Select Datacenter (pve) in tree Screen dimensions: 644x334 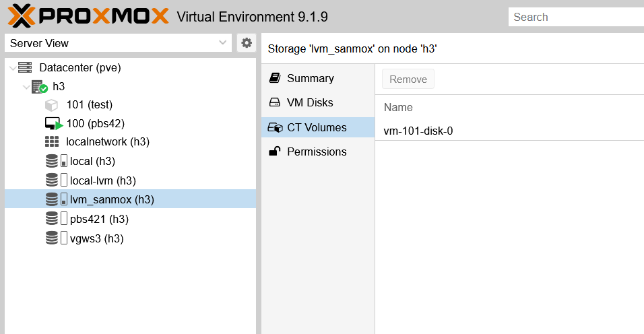[x=80, y=67]
